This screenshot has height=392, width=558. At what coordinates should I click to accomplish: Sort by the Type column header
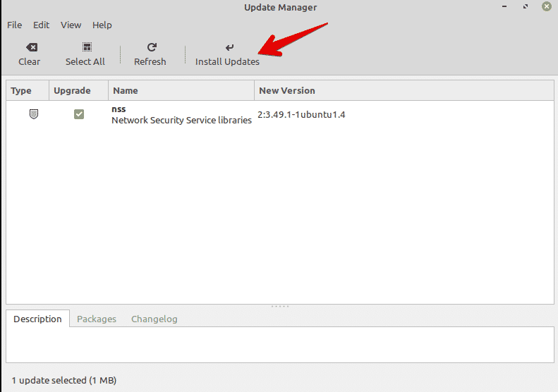coord(28,91)
